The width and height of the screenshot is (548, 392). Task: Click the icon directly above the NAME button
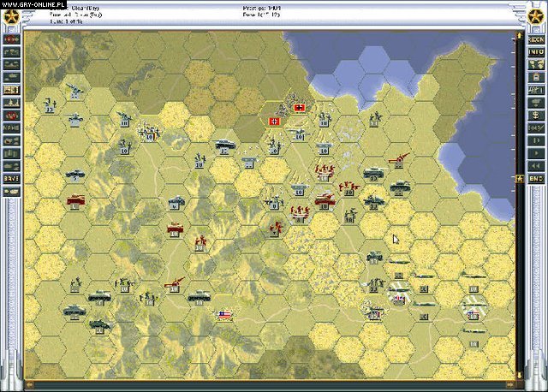tap(12, 115)
